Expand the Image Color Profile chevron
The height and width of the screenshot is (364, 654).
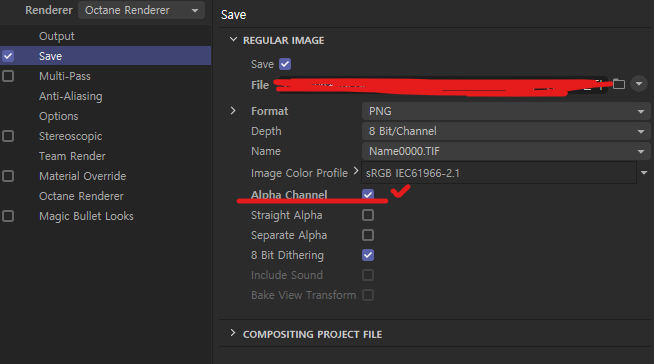[355, 171]
